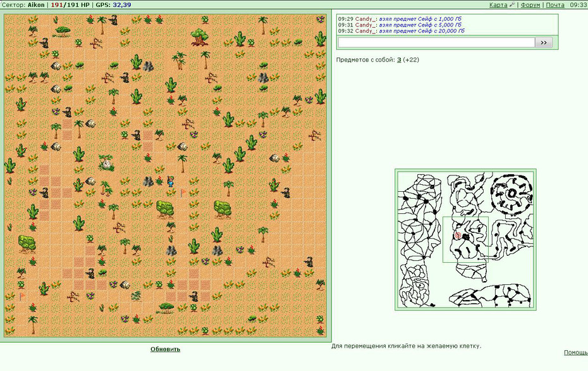Screen dimensions: 588x371
Task: Click the orange flag near the map's left edge
Action: 21,297
